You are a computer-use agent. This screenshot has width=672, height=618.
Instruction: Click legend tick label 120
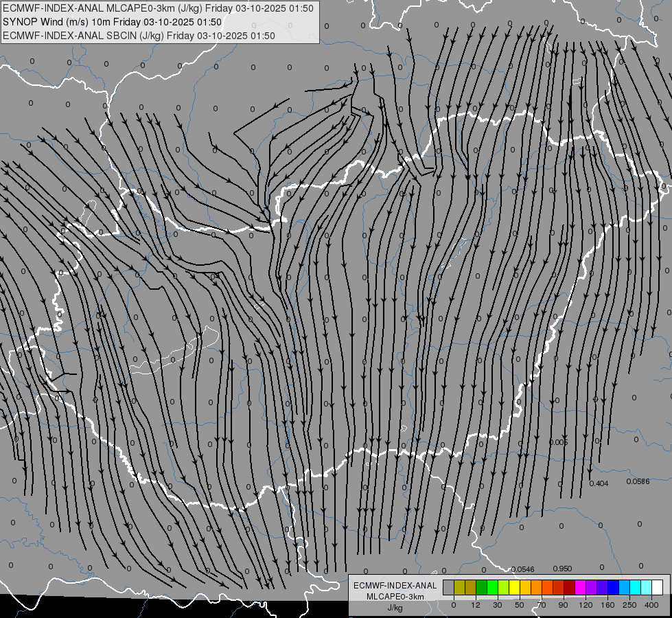point(585,605)
